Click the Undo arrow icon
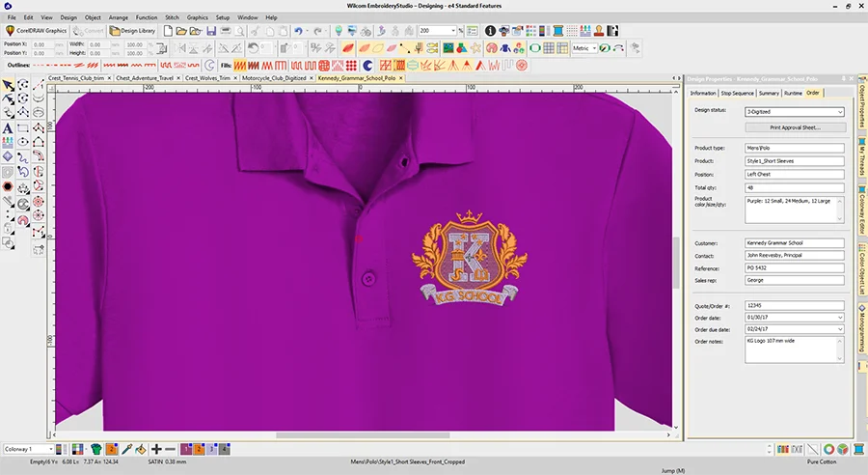 point(298,31)
